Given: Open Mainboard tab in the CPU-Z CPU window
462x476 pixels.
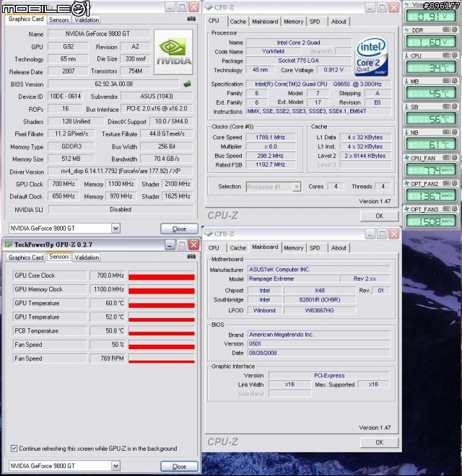Looking at the screenshot, I should pyautogui.click(x=265, y=22).
